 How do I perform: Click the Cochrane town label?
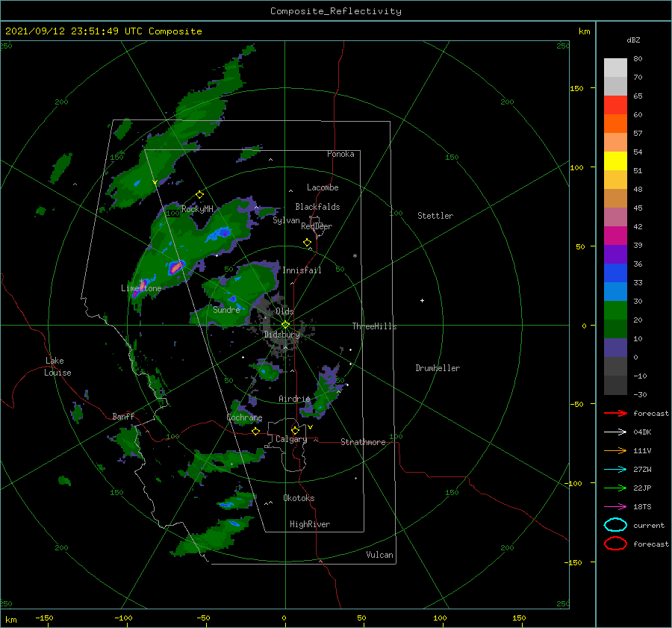pos(244,417)
